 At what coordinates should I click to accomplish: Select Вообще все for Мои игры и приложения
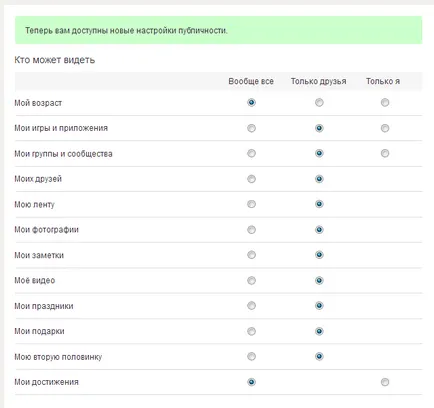[x=251, y=128]
